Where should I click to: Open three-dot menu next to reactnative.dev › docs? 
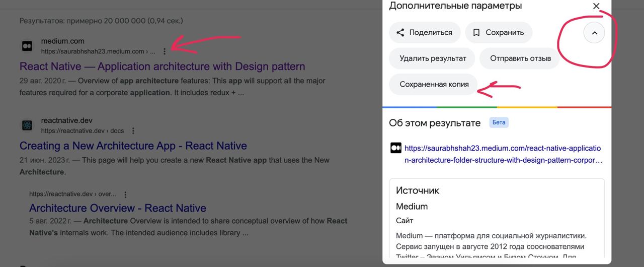(133, 131)
